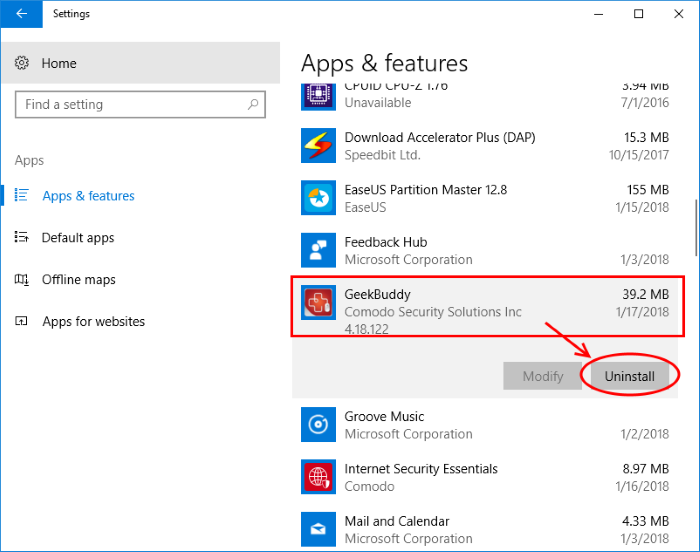Click the Feedback Hub app icon
This screenshot has width=700, height=552.
click(318, 250)
